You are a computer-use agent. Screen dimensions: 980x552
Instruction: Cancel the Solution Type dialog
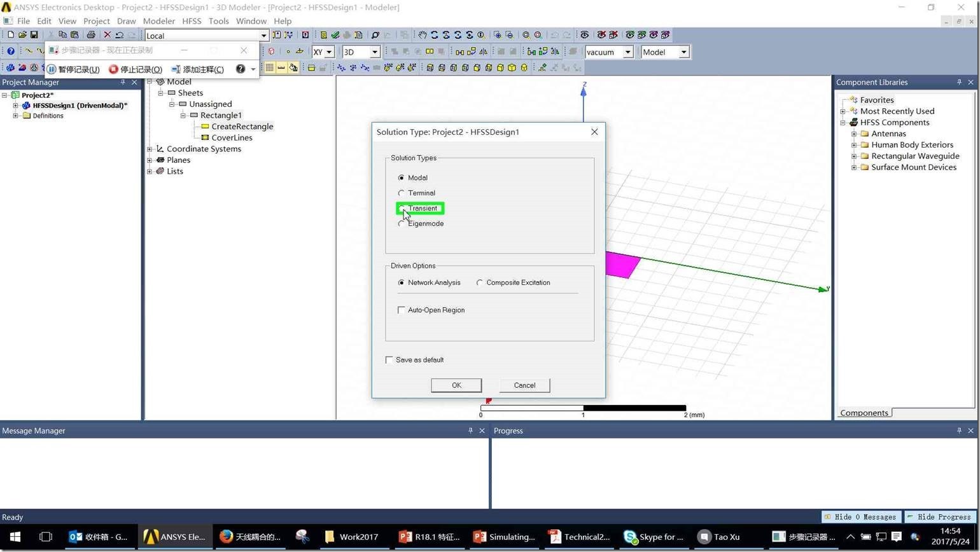(524, 385)
